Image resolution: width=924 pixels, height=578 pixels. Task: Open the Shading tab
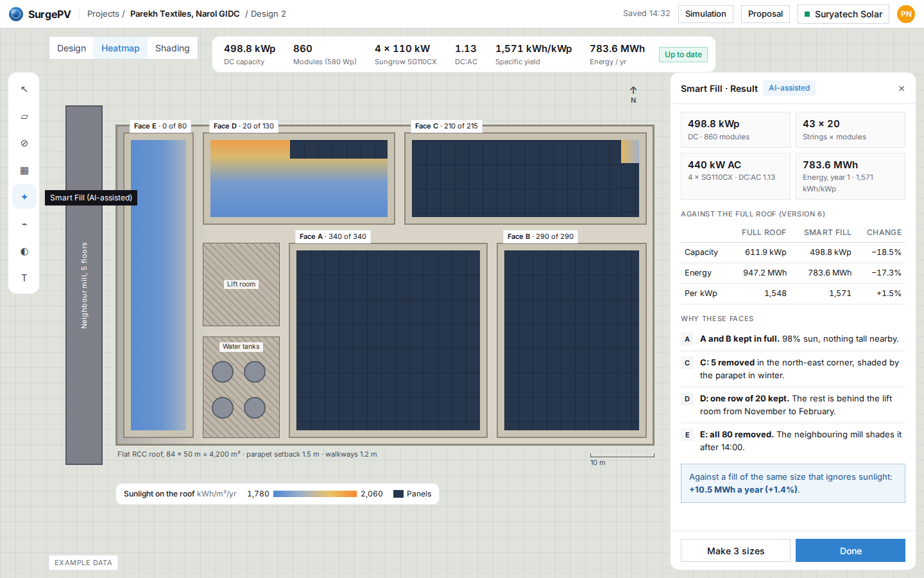[x=173, y=48]
